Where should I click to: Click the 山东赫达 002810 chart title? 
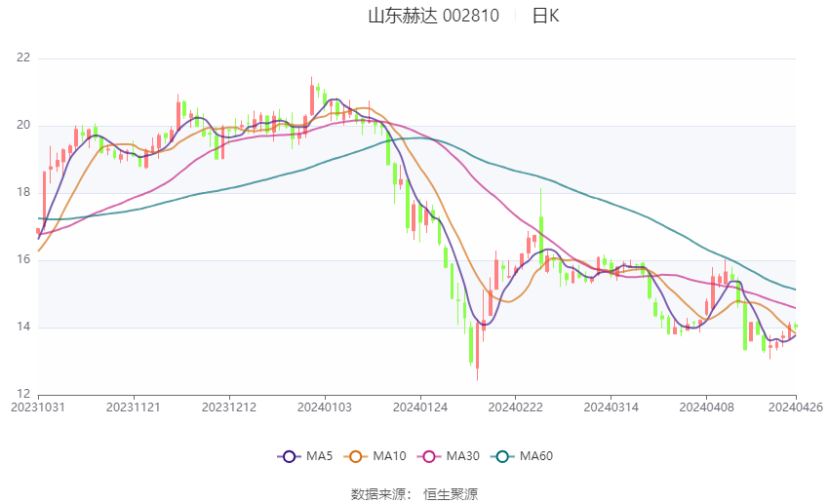tap(434, 16)
